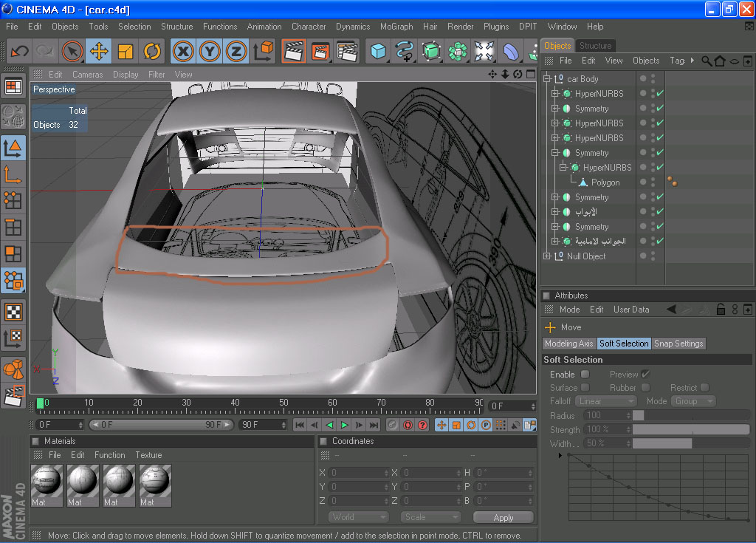This screenshot has width=756, height=543.
Task: Go to end of animation
Action: pos(374,425)
